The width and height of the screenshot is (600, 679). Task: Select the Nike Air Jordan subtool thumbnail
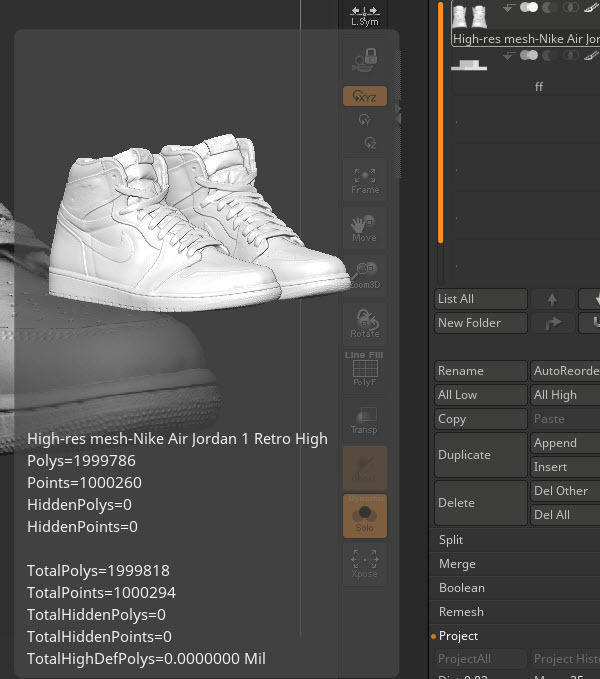[x=470, y=16]
